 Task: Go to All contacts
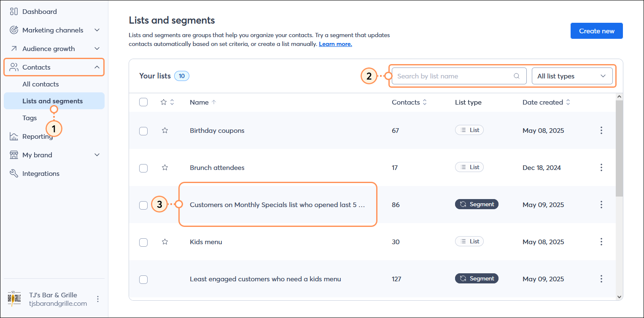(x=40, y=84)
